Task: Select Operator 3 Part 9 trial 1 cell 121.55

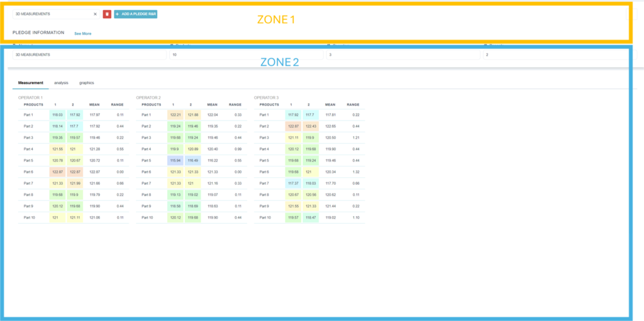Action: 293,207
